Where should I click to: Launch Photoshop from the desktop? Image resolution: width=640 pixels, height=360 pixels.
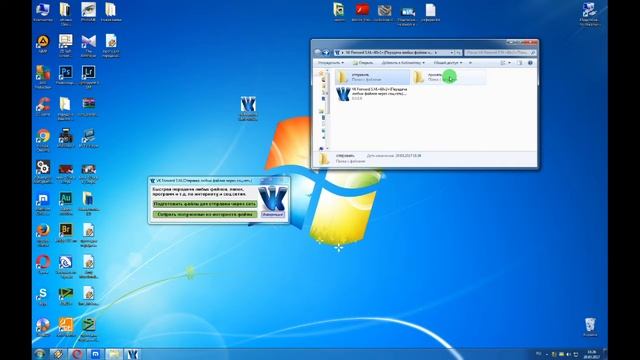(65, 75)
